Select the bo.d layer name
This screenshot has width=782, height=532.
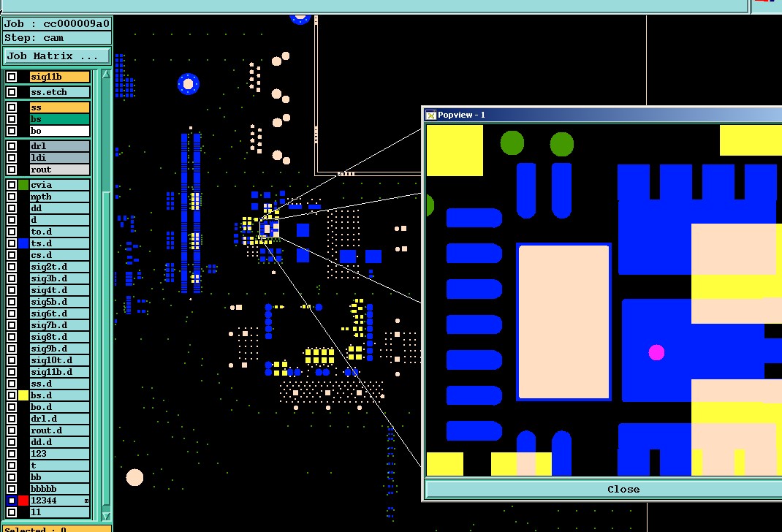click(60, 407)
